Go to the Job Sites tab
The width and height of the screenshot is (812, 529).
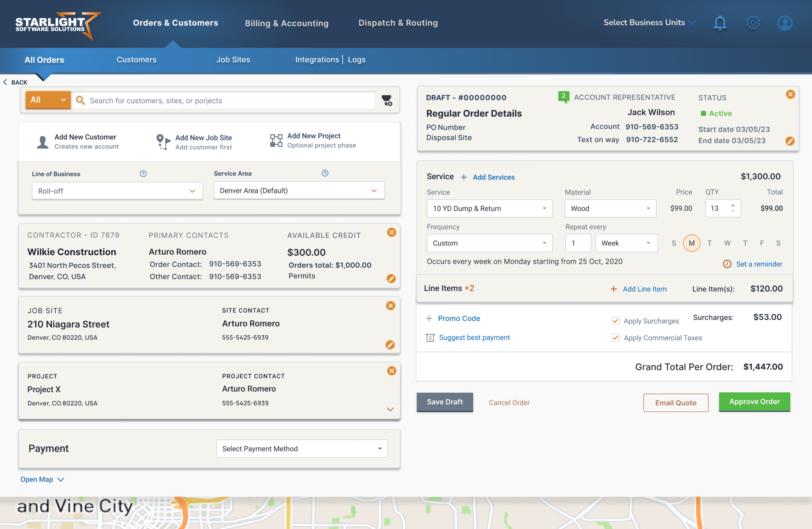[x=233, y=60]
